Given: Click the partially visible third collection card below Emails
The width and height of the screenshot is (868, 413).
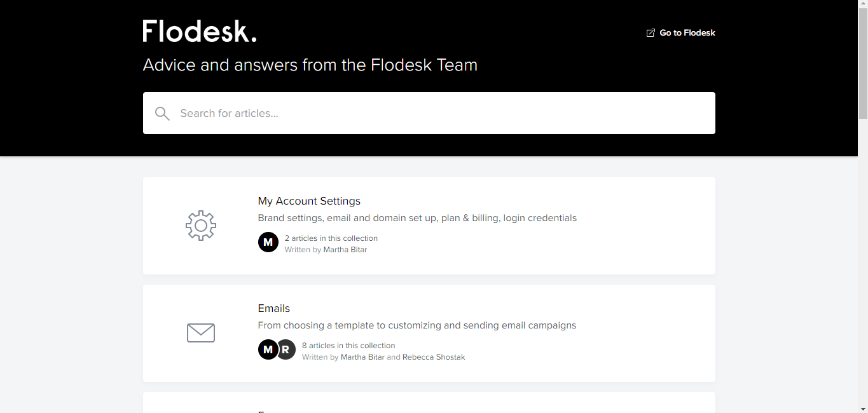Looking at the screenshot, I should pyautogui.click(x=429, y=403).
